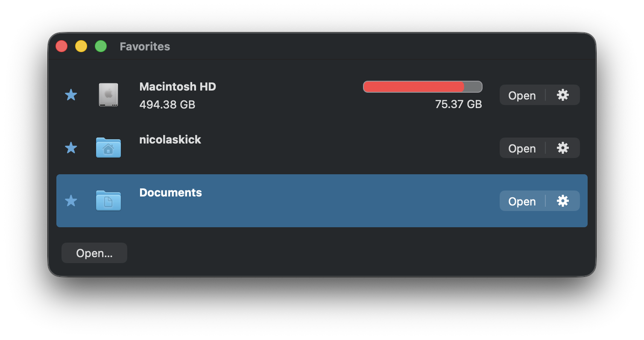Image resolution: width=644 pixels, height=340 pixels.
Task: Click the Open... button at bottom
Action: click(x=94, y=252)
